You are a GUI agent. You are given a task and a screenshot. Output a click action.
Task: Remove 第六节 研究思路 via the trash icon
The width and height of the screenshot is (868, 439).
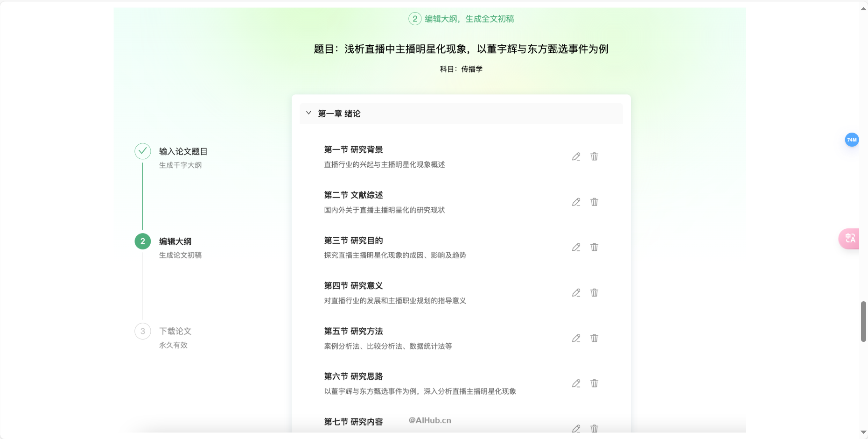(594, 383)
